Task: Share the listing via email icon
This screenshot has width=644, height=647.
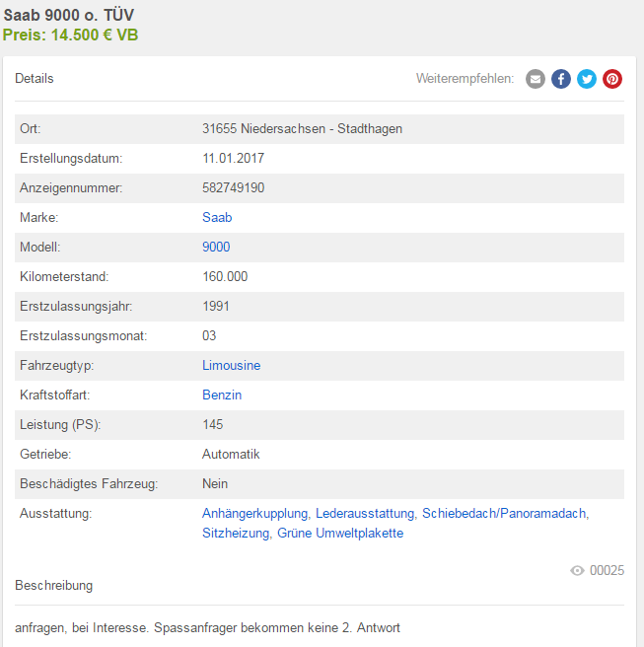Action: point(536,79)
